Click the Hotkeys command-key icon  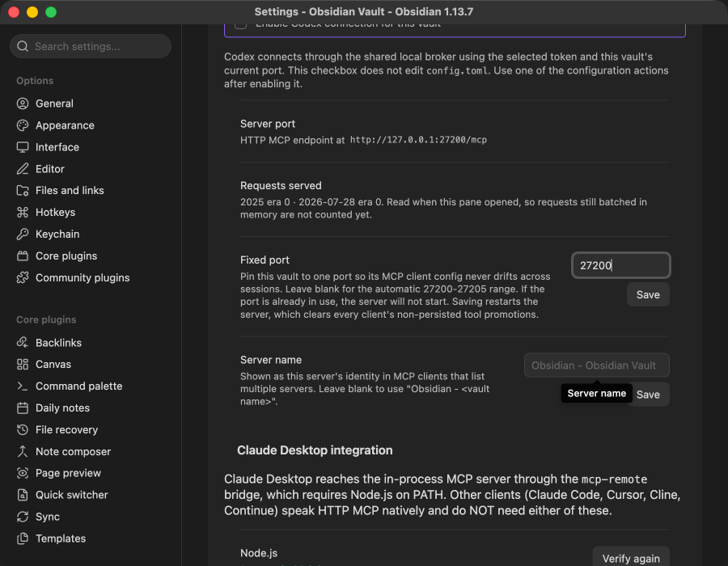[x=23, y=213]
